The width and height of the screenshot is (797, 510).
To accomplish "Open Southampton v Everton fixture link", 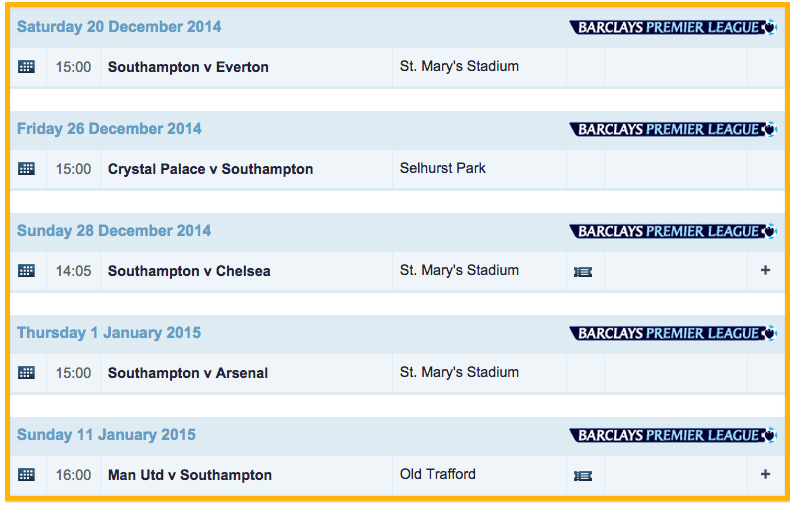I will [188, 67].
